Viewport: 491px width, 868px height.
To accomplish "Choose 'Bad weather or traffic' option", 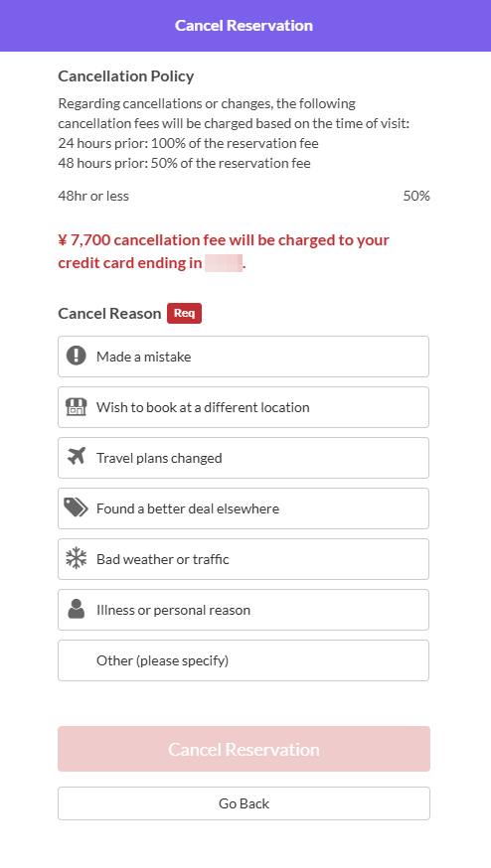I will (x=244, y=559).
